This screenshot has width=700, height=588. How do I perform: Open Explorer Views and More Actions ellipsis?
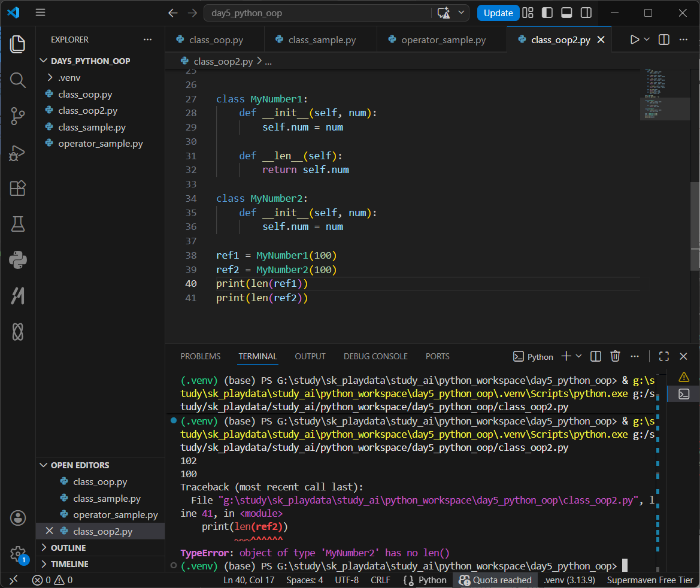(x=148, y=40)
